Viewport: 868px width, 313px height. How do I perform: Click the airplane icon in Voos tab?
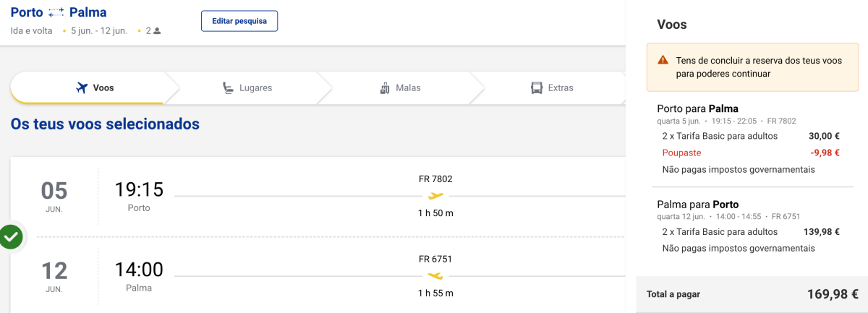pos(82,88)
